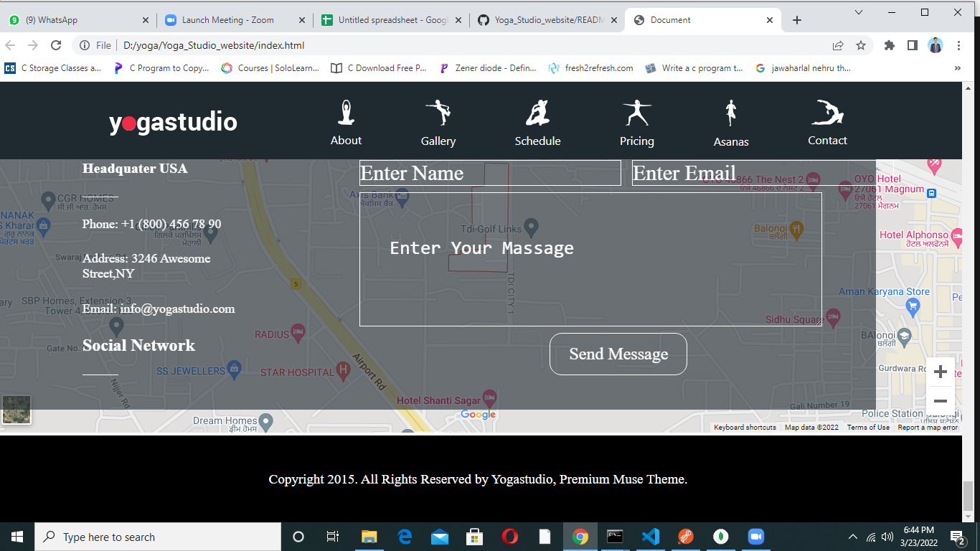The image size is (980, 551).
Task: Open Visual Studio Code from taskbar
Action: [x=651, y=537]
